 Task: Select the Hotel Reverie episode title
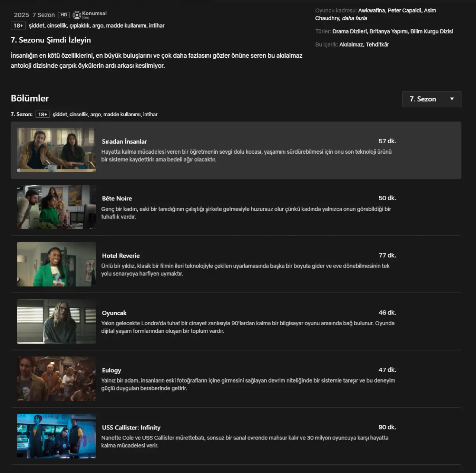[121, 256]
